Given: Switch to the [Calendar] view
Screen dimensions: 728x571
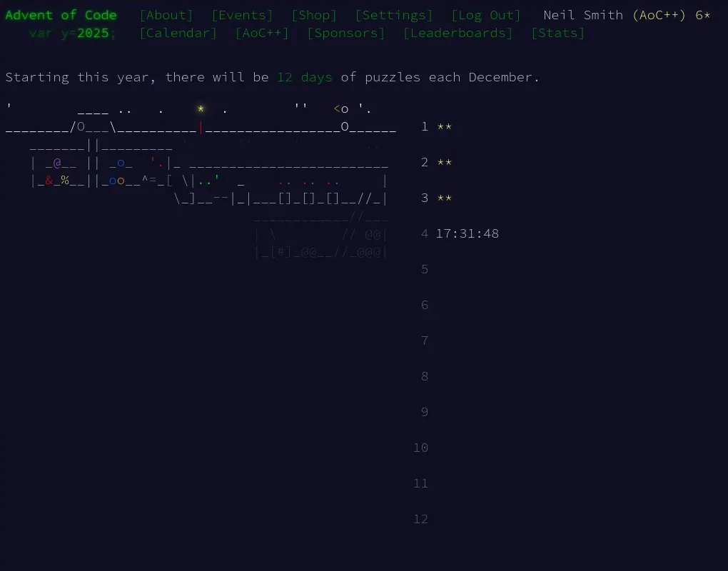Looking at the screenshot, I should [x=178, y=33].
